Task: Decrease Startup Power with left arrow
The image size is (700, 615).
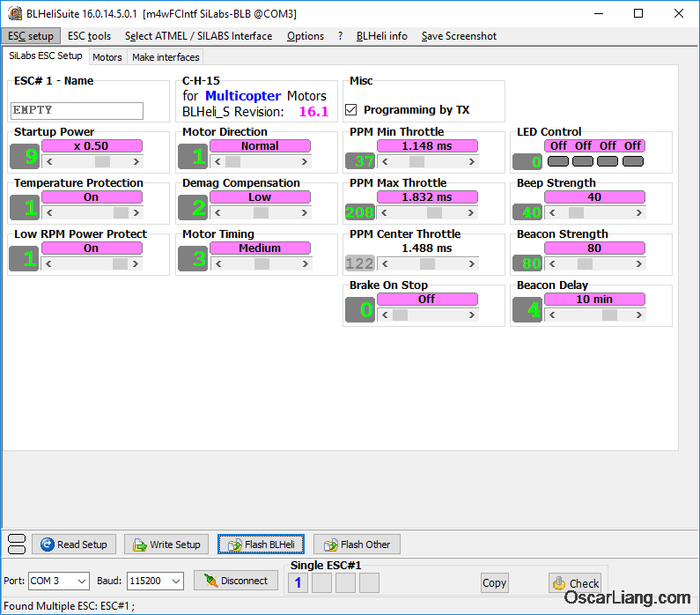Action: coord(49,161)
